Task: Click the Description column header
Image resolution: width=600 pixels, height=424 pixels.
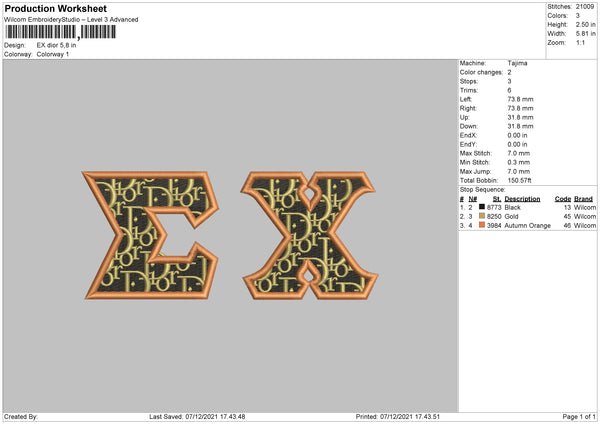Action: (522, 199)
